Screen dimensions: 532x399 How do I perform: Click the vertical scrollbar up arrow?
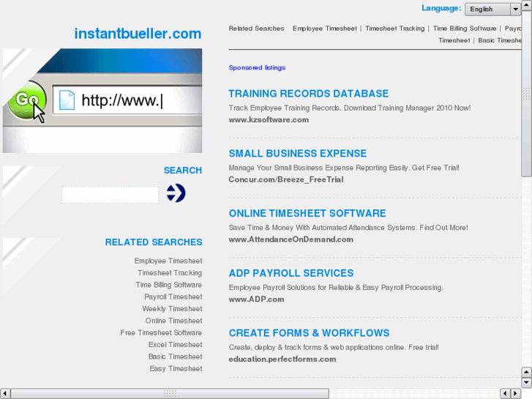coord(526,4)
